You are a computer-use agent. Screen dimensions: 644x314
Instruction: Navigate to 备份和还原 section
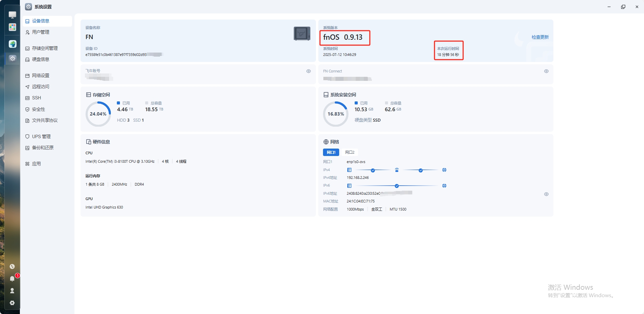coord(42,148)
